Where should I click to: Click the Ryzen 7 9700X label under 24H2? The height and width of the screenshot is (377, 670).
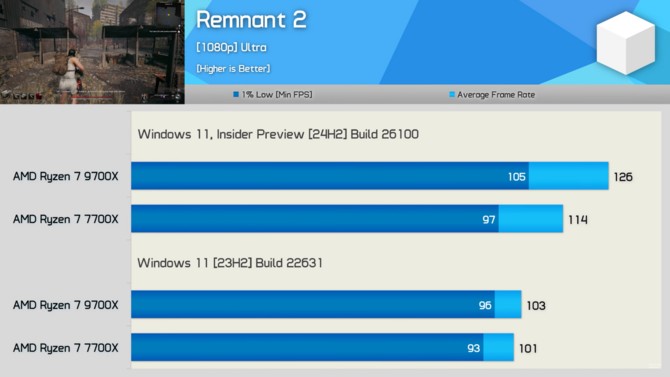[x=65, y=176]
